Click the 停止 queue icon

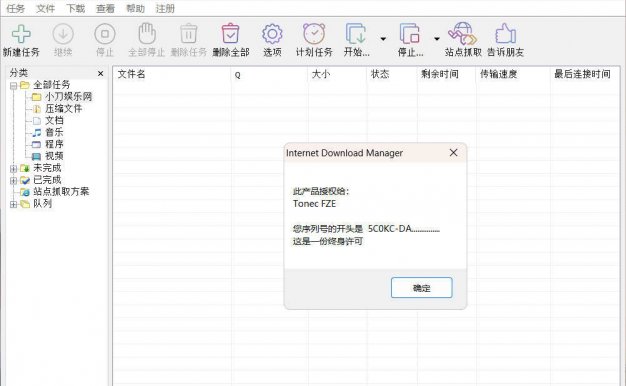pyautogui.click(x=410, y=34)
